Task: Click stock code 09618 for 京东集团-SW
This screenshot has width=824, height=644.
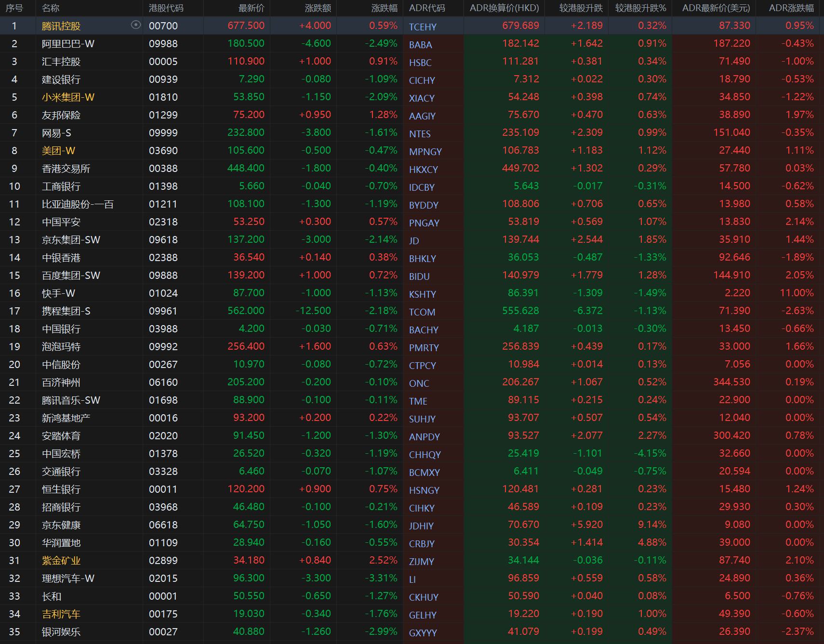Action: [163, 240]
